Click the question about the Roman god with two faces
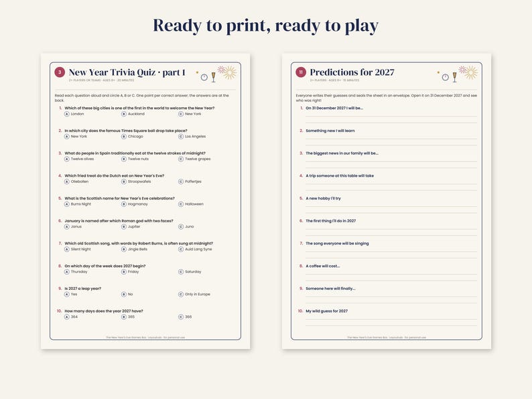Screen dimensions: 532x399 [x=119, y=221]
